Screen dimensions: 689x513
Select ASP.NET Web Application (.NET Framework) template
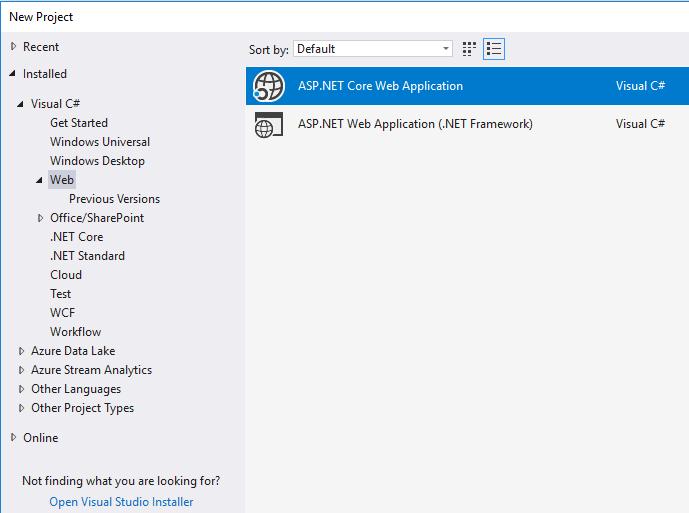click(468, 124)
